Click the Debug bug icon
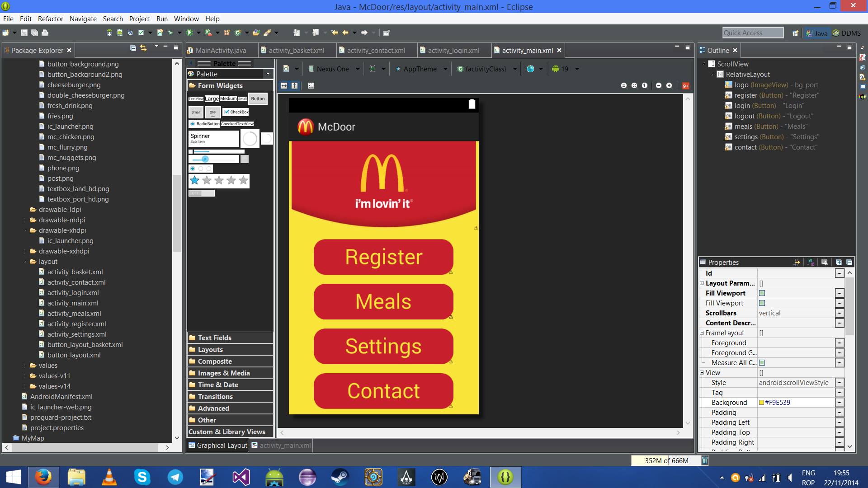The image size is (868, 488). pyautogui.click(x=170, y=33)
